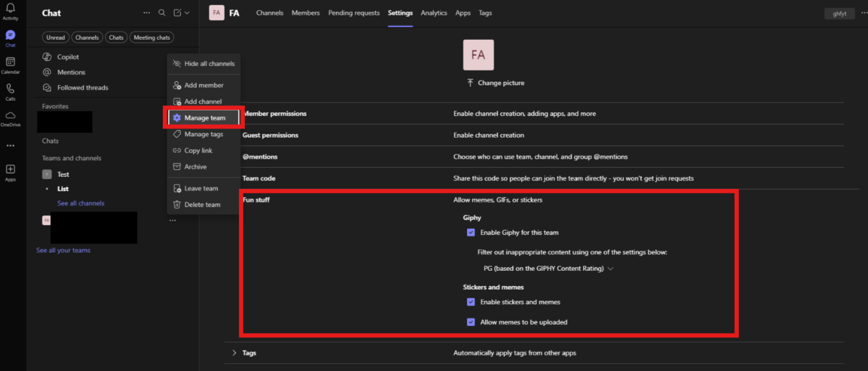The height and width of the screenshot is (371, 868).
Task: Click the sidebar more apps ellipsis
Action: tap(10, 146)
